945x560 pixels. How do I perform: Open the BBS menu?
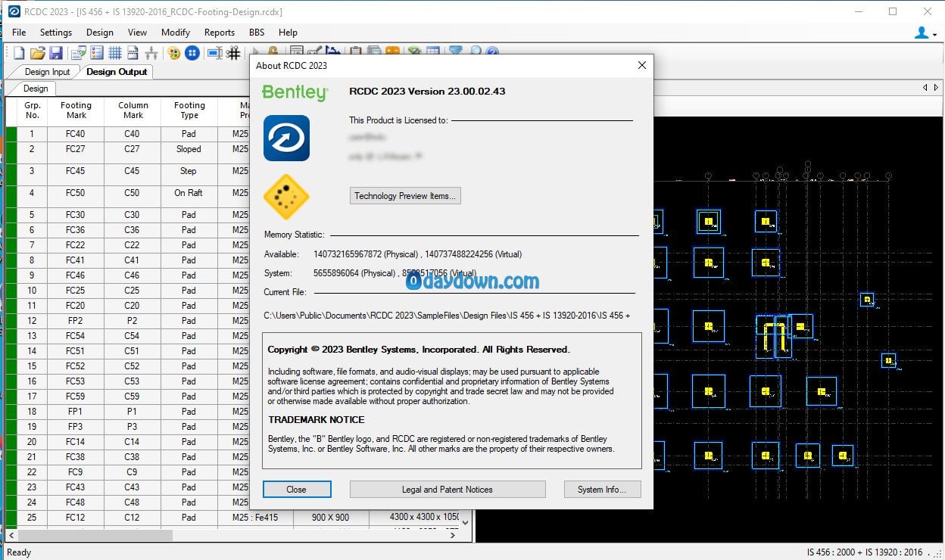click(x=257, y=33)
